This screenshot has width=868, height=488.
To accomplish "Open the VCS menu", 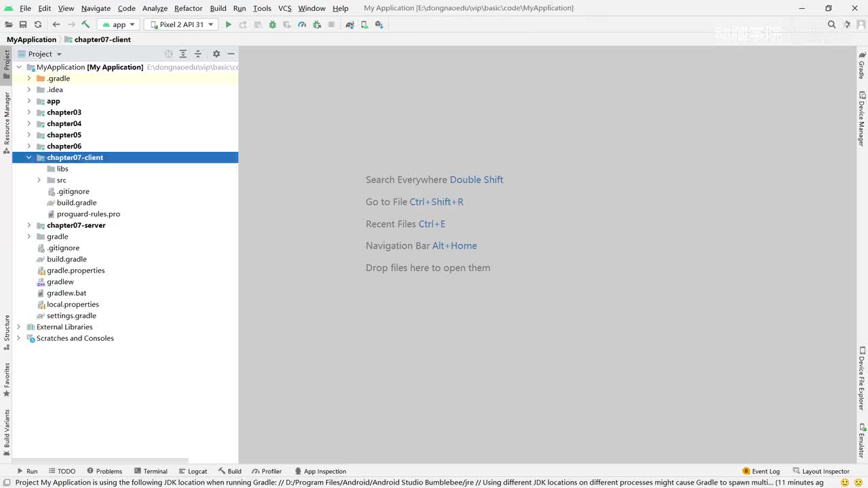I will (x=285, y=8).
